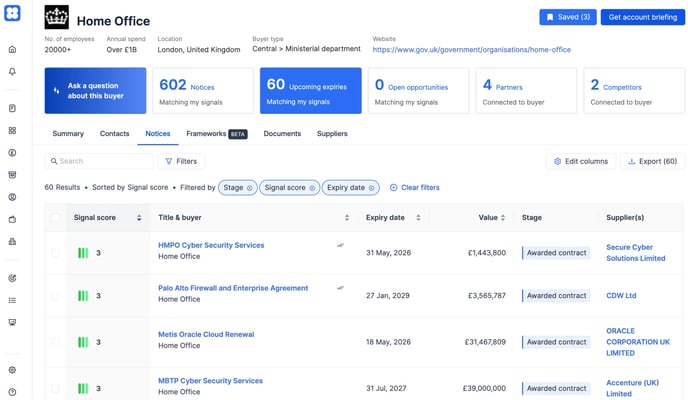Image resolution: width=688 pixels, height=400 pixels.
Task: Open HMPO Cyber Security Services notice
Action: point(211,245)
